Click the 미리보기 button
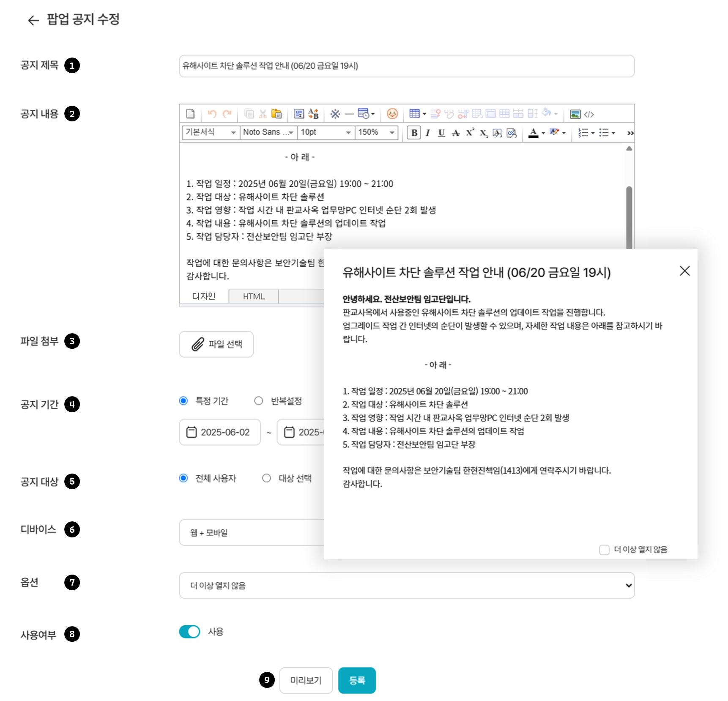 306,680
